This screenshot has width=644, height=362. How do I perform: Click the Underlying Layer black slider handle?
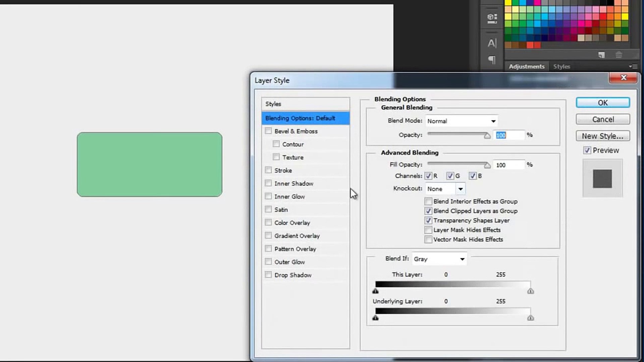375,318
